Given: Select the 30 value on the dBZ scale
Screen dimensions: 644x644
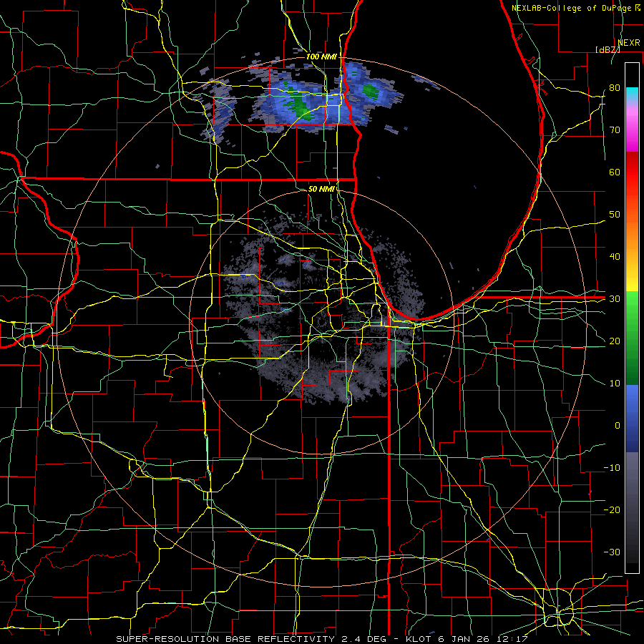Looking at the screenshot, I should [x=615, y=299].
